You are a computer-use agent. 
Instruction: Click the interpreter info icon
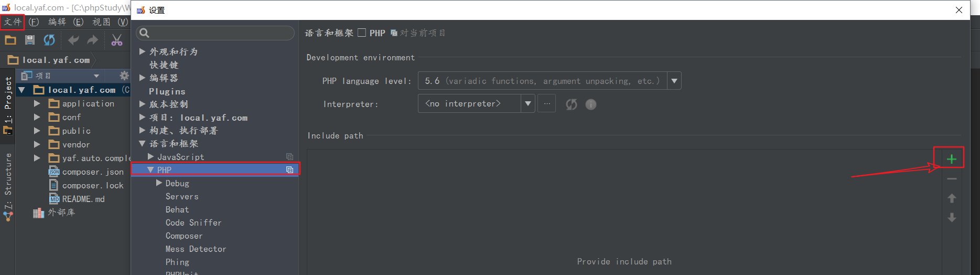pyautogui.click(x=590, y=104)
